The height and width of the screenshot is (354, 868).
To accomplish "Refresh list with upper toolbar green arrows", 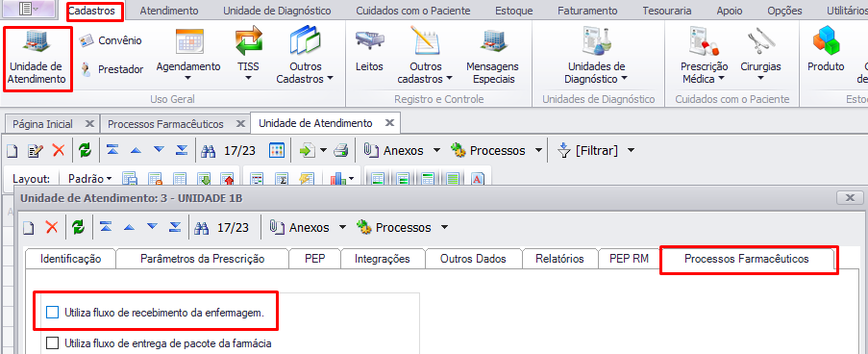I will tap(85, 150).
